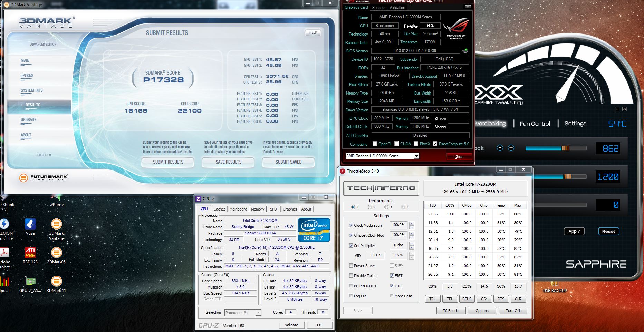644x332 pixels.
Task: Click the minus icon on Sapphire core clock
Action: [500, 148]
